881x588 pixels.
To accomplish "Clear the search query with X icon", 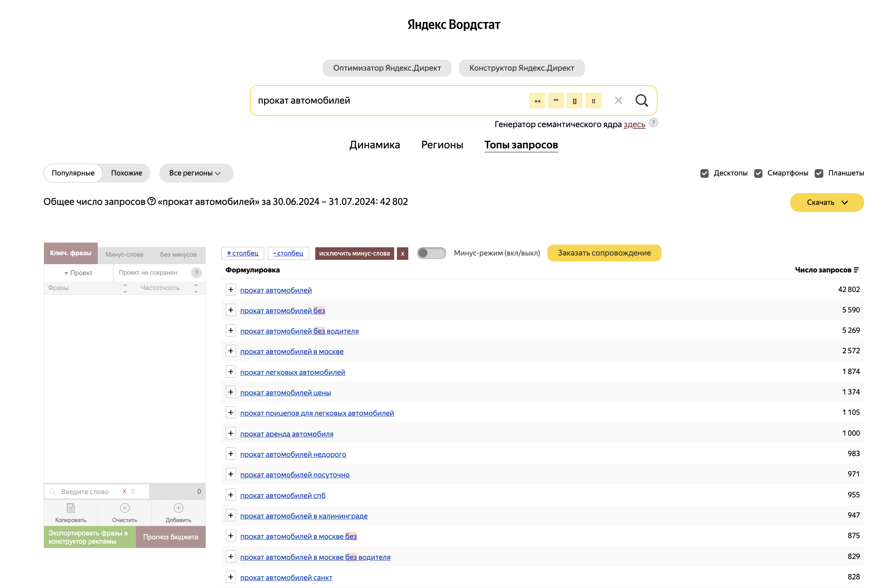I will point(618,100).
